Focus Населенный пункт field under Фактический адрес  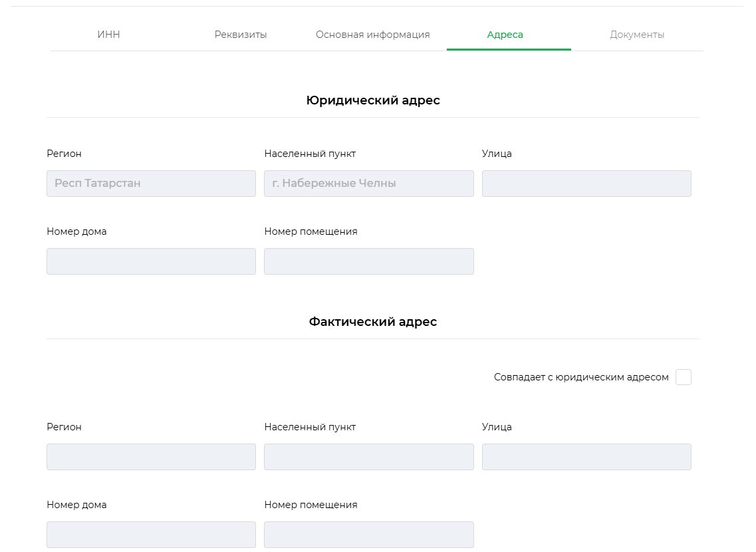[369, 456]
